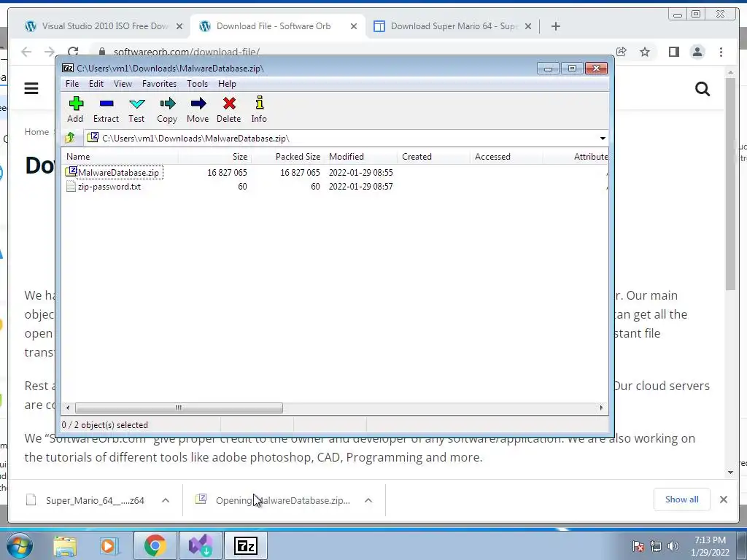Screen dimensions: 747x560
Task: Open Visual Studio installer taskbar icon
Action: coord(201,545)
